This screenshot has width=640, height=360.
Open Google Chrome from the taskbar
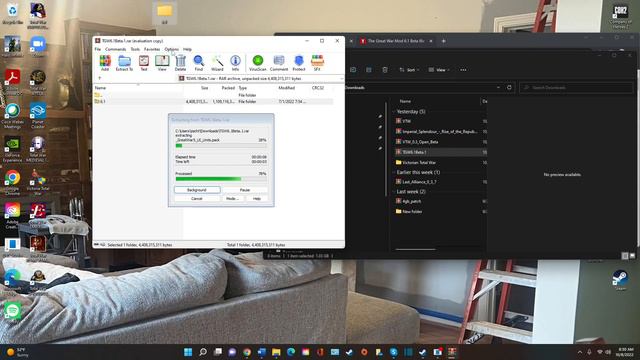(x=247, y=352)
